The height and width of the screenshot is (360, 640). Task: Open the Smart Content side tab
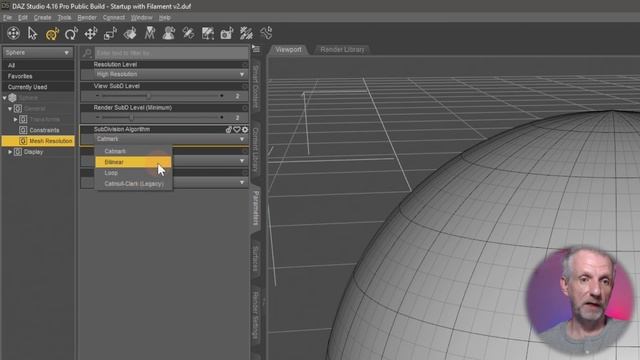click(256, 87)
